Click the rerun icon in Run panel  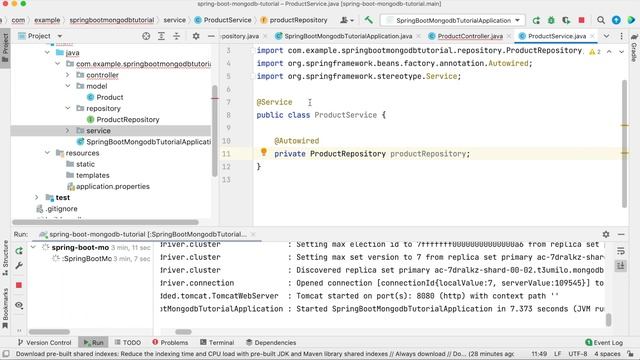(19, 251)
